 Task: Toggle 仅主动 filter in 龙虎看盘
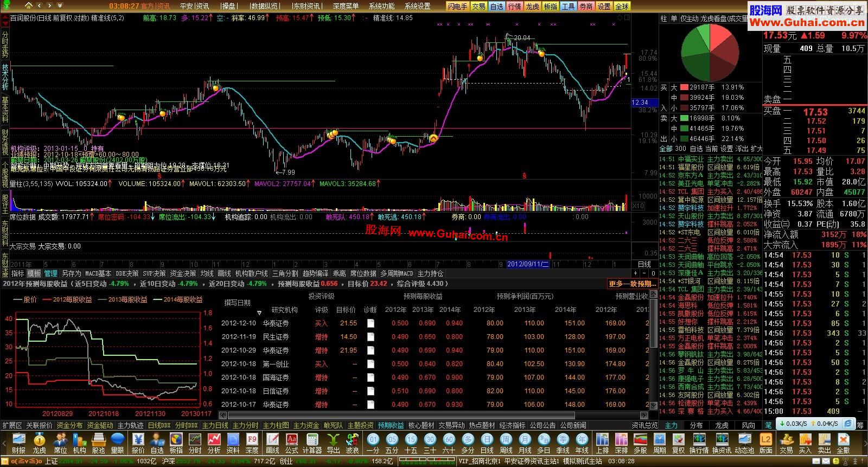(x=689, y=18)
